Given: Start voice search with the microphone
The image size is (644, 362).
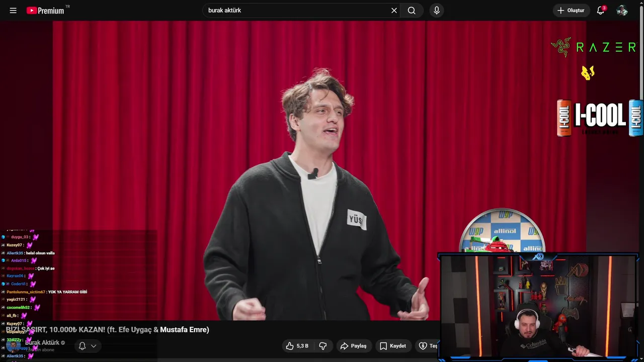Looking at the screenshot, I should click(437, 10).
